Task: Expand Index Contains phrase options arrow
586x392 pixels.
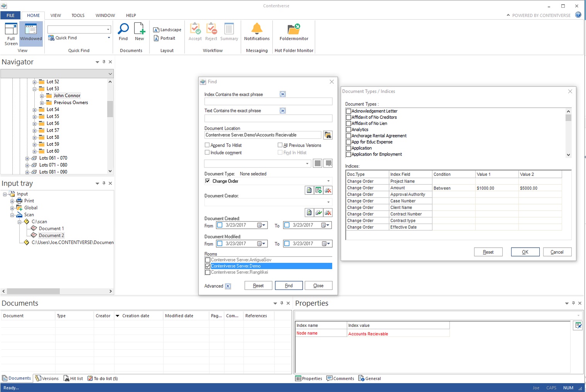Action: (x=283, y=94)
